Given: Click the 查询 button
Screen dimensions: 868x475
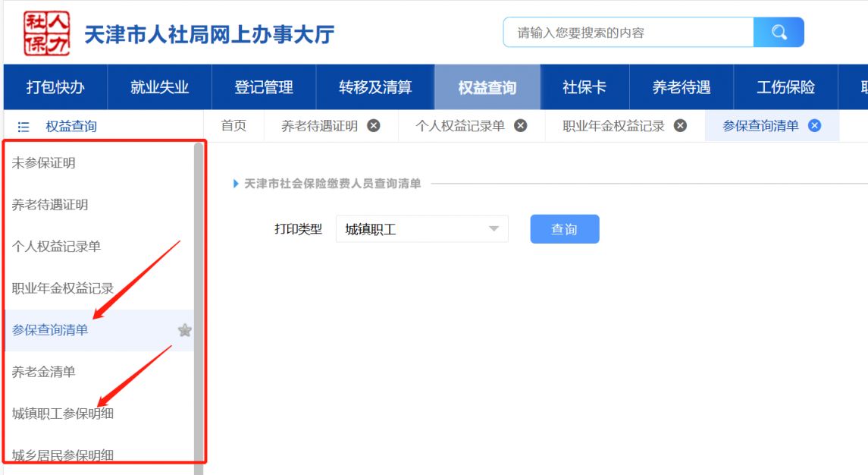Looking at the screenshot, I should coord(564,229).
